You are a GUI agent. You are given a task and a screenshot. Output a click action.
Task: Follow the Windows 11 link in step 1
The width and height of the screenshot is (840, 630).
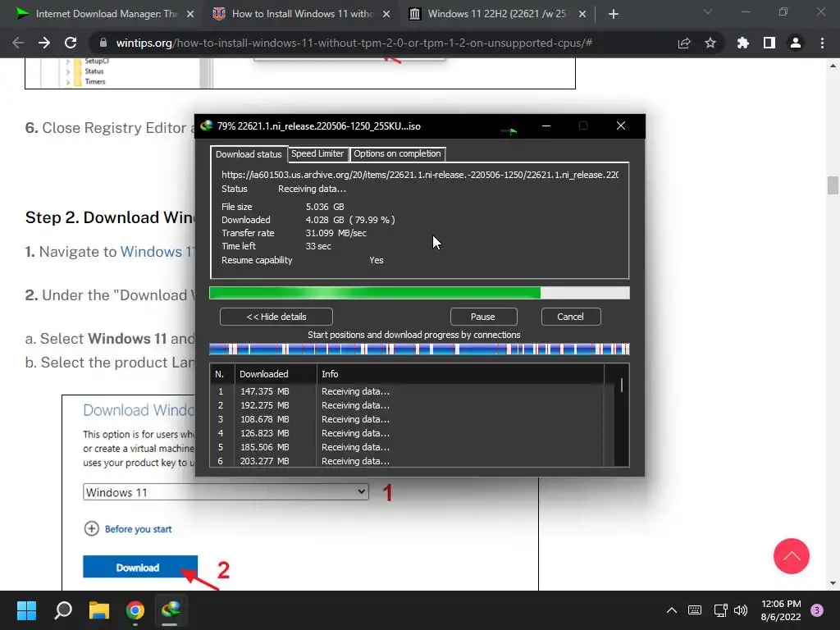[x=157, y=252]
